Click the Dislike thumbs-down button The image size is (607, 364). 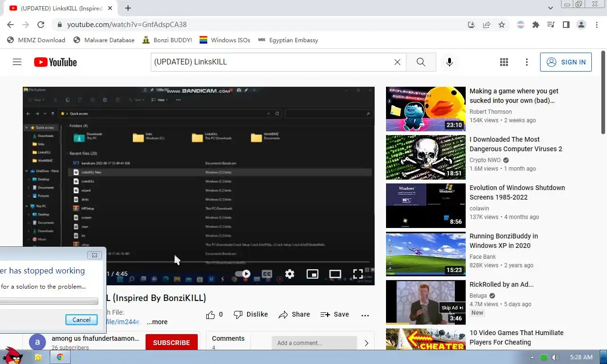tap(251, 314)
